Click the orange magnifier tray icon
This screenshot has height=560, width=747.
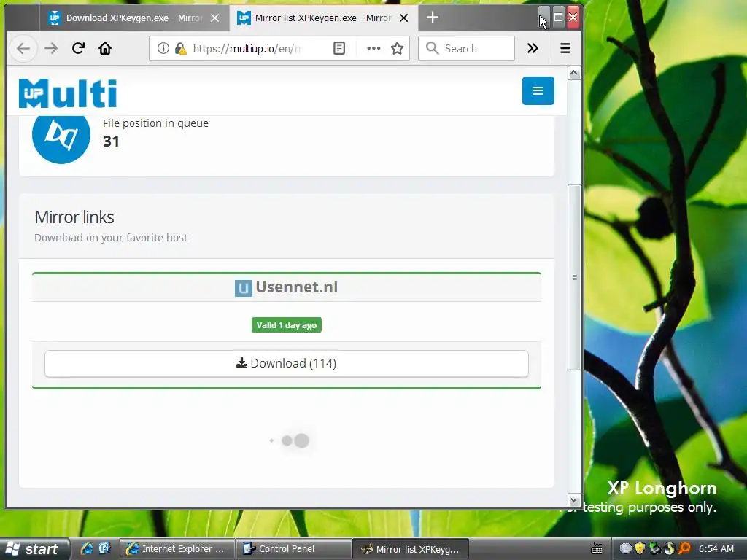click(x=684, y=548)
